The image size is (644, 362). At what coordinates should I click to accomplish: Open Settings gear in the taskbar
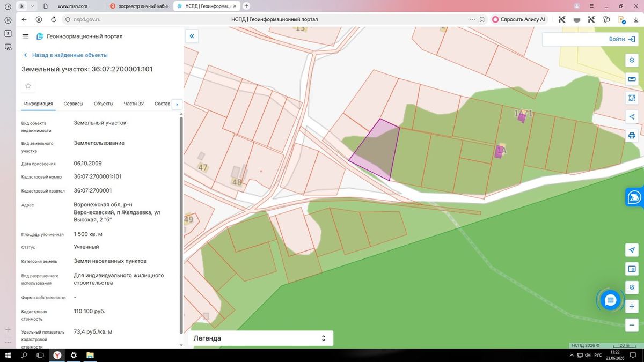click(x=74, y=355)
